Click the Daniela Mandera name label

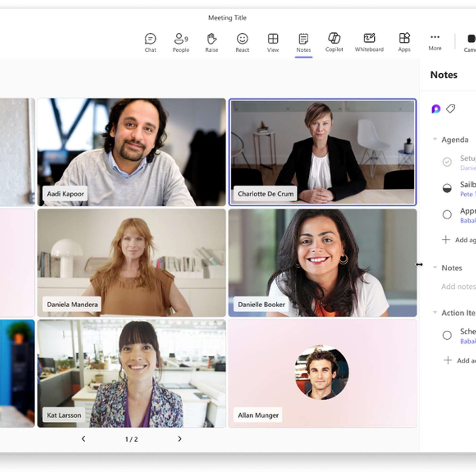(x=72, y=304)
